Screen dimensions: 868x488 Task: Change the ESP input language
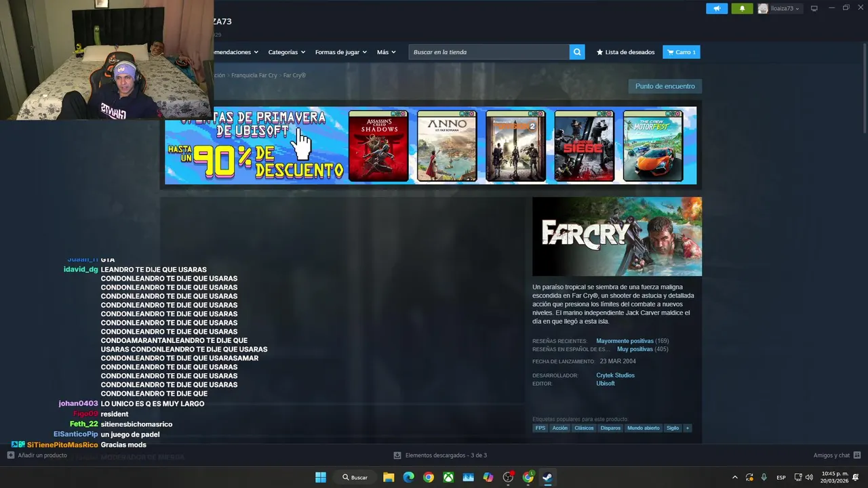click(x=781, y=477)
